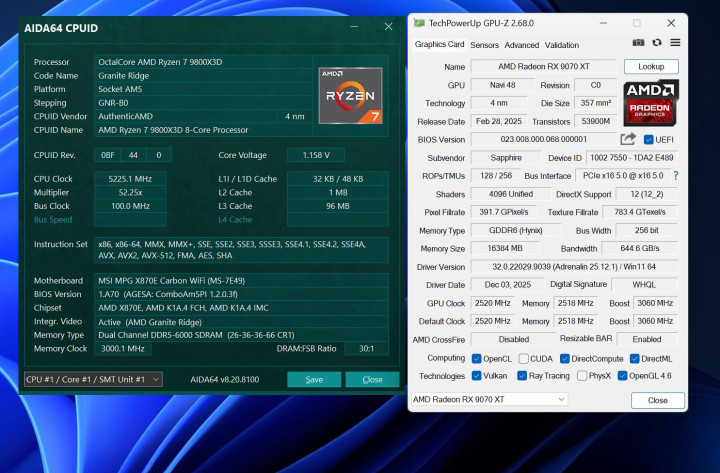Take a screenshot with the GPU-Z camera icon
Screen dimensions: 720x473
[x=639, y=44]
